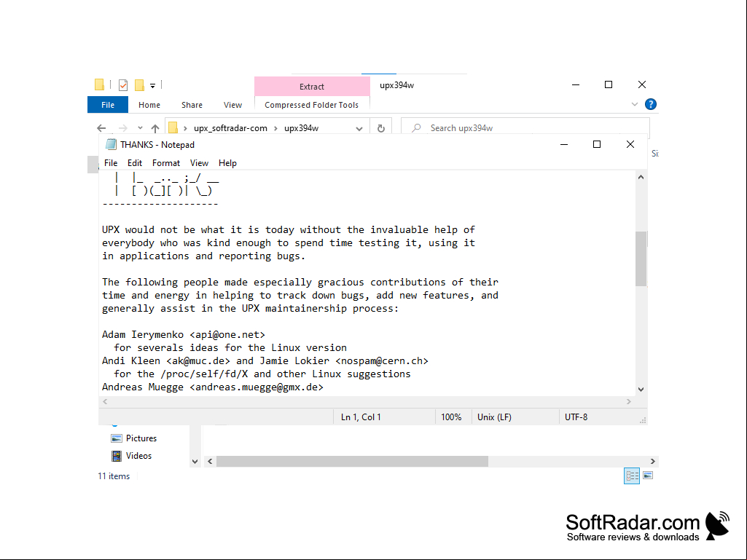Screen dimensions: 747x560
Task: Click the line 'Adam Ierymenko <api@one.net>'
Action: (x=184, y=335)
